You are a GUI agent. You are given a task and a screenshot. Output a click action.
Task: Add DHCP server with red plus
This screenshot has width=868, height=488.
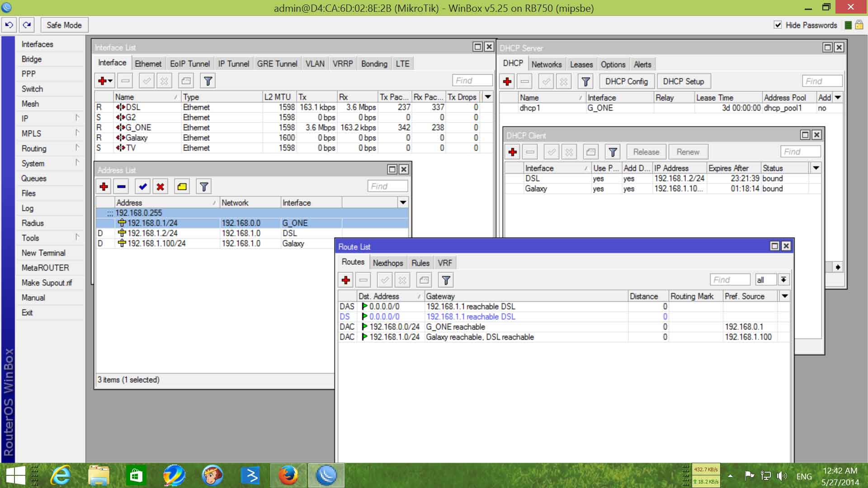click(507, 81)
